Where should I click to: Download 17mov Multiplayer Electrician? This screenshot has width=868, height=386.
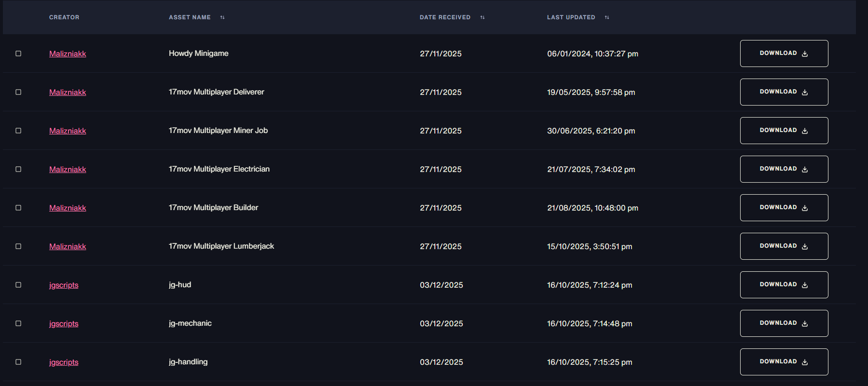[x=784, y=169]
